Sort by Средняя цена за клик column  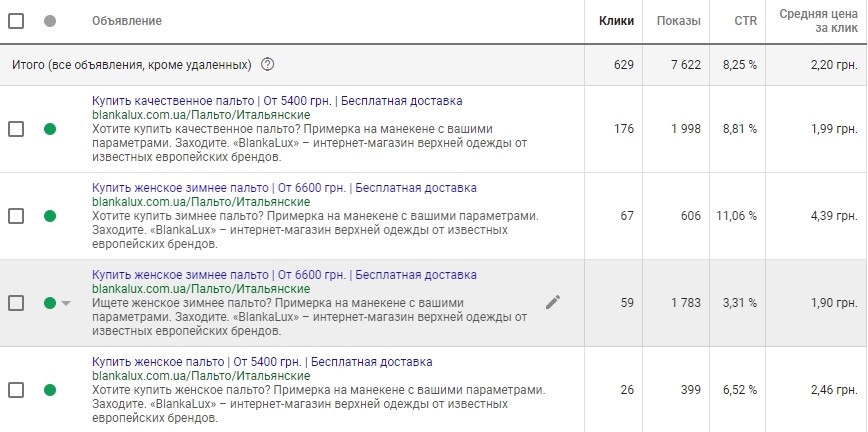(x=819, y=21)
